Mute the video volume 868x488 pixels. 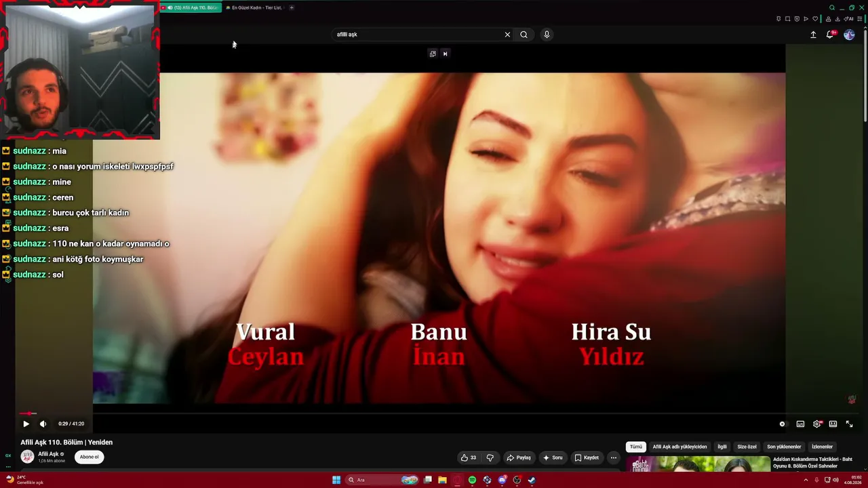tap(43, 424)
